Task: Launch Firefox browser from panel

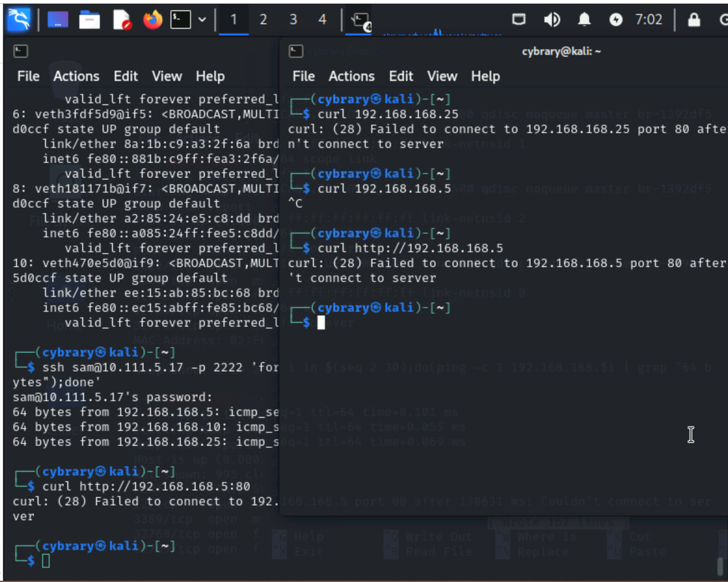Action: click(x=153, y=20)
